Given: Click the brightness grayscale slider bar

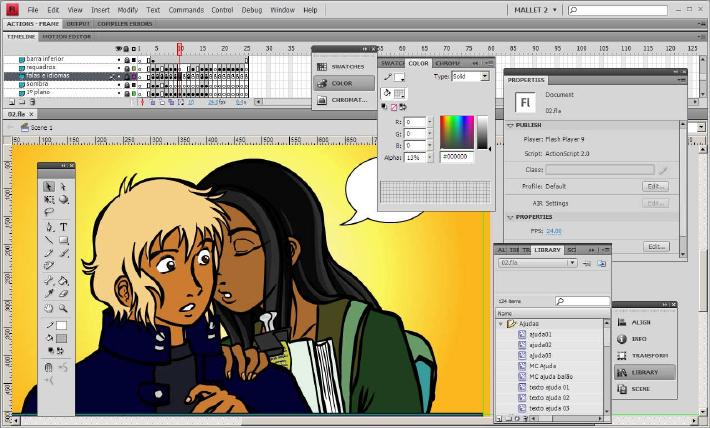Looking at the screenshot, I should point(482,132).
